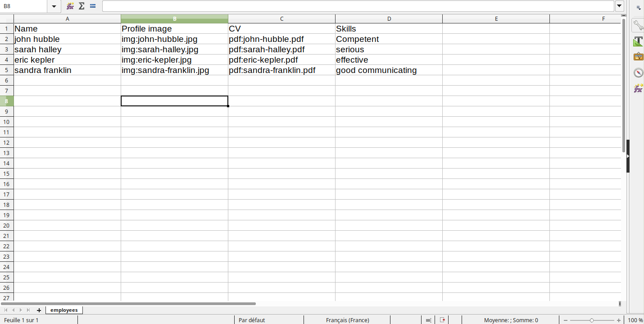
Task: Click the Sum sigma icon
Action: [x=82, y=6]
